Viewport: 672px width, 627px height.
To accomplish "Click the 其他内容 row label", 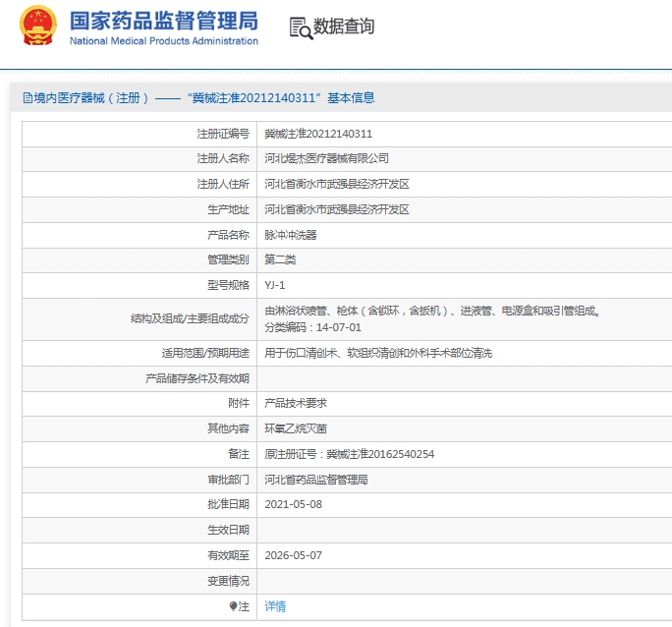I will 229,428.
